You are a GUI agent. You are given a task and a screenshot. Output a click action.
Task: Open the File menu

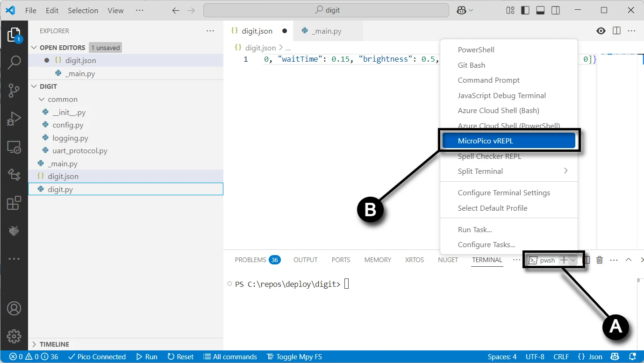point(31,10)
